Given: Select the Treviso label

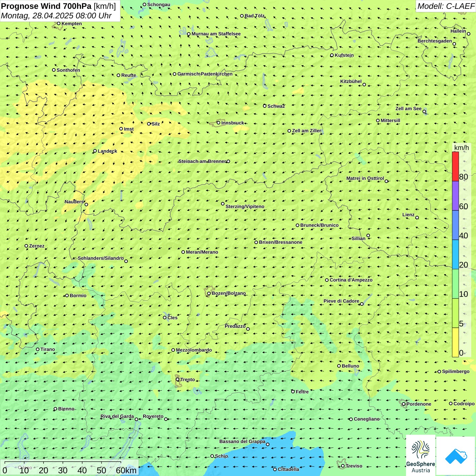Looking at the screenshot, I should coord(354,466).
